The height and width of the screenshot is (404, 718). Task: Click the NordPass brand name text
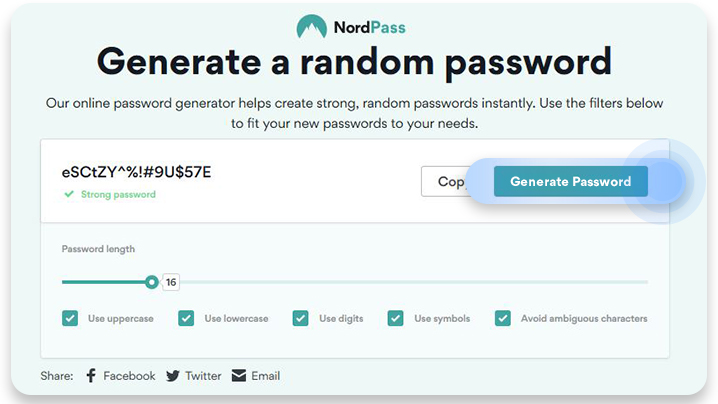point(370,27)
